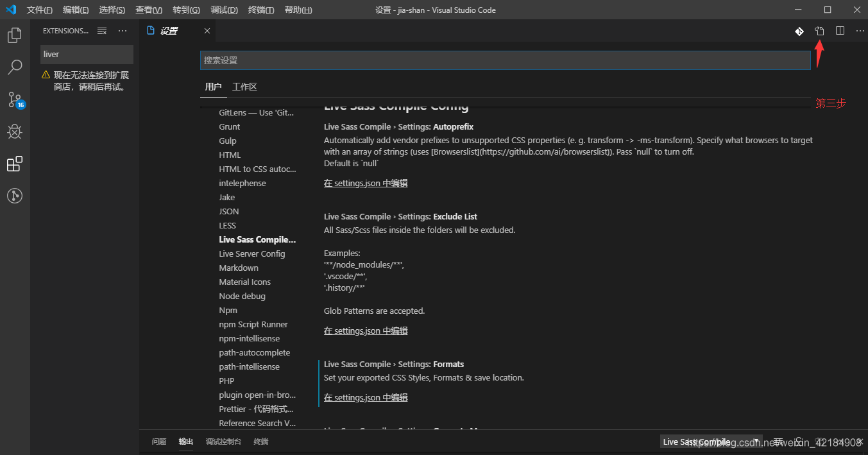The image size is (868, 455).
Task: Select GitLens — Use 'Git...' in settings tree
Action: point(257,112)
